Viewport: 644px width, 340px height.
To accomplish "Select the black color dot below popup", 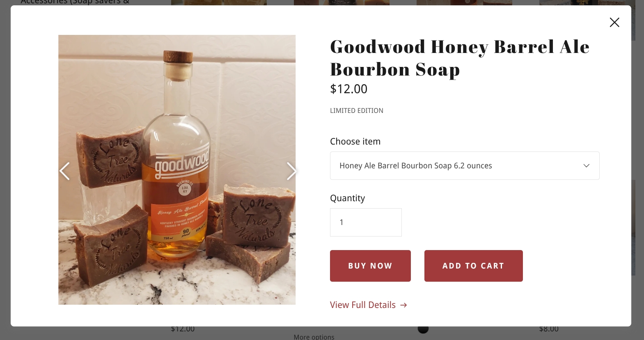I will click(x=423, y=329).
